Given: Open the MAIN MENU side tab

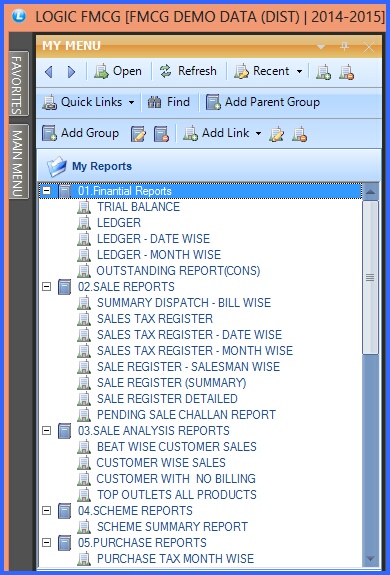Looking at the screenshot, I should [x=18, y=162].
